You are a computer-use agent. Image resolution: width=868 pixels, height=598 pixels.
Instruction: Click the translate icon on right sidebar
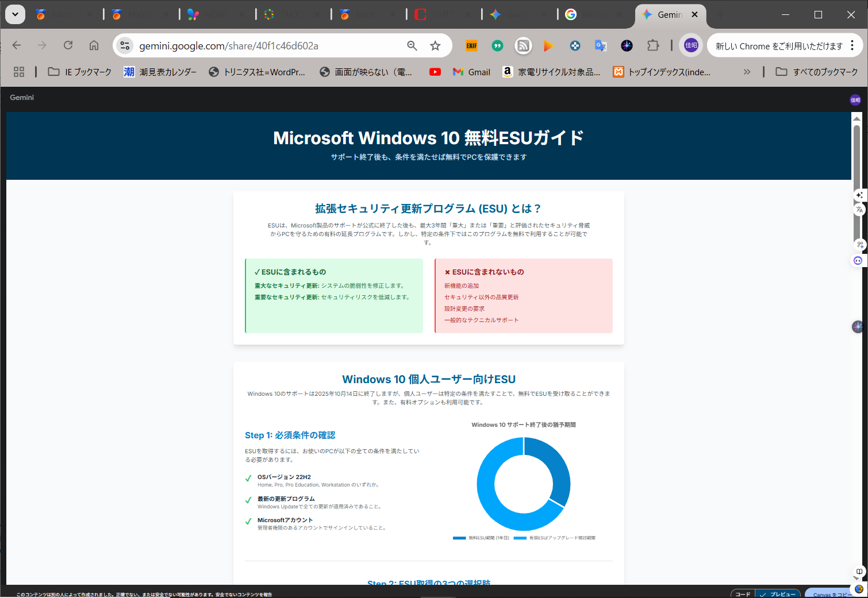click(859, 210)
